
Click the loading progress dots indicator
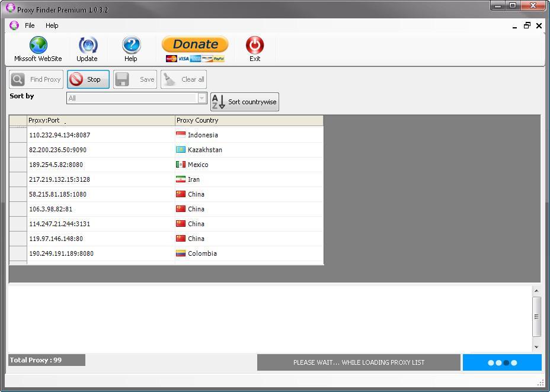(x=502, y=362)
